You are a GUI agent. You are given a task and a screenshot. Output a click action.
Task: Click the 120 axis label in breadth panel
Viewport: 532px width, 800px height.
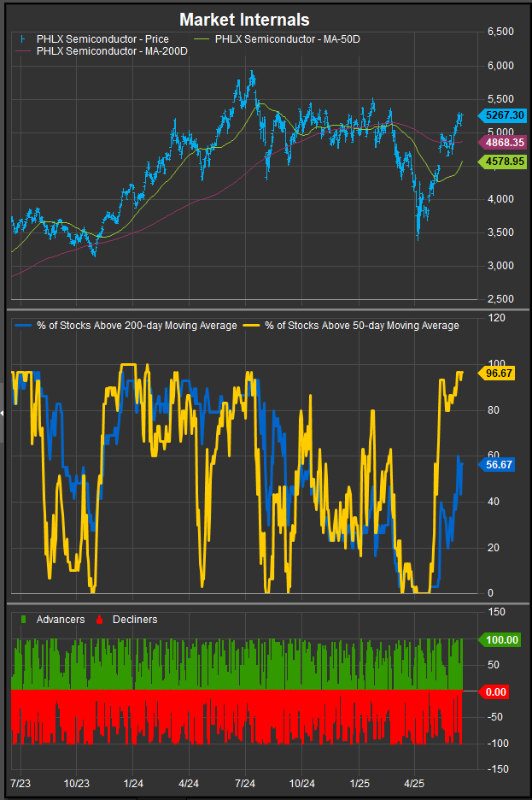point(496,318)
